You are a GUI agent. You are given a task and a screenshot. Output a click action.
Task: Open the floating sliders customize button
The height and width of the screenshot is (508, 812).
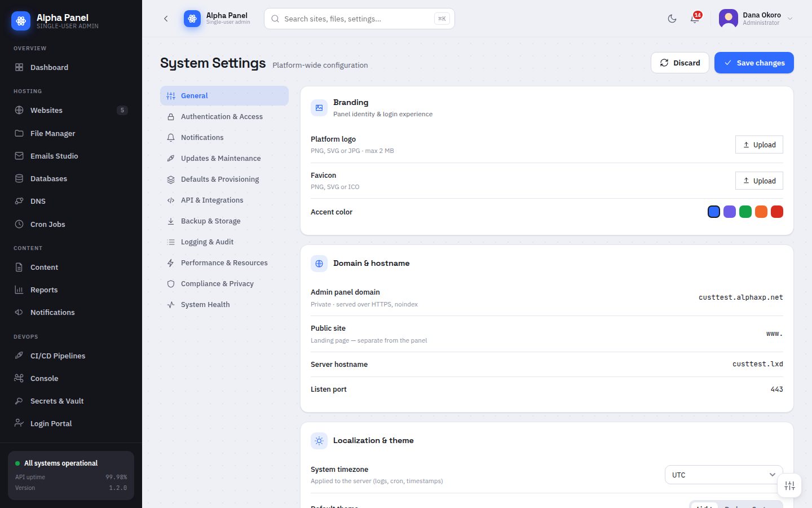tap(789, 485)
